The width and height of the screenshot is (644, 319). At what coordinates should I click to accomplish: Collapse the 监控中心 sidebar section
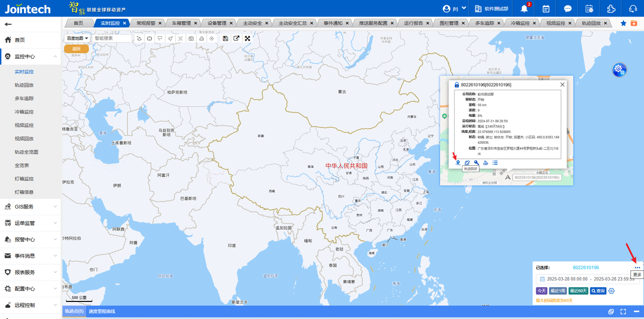pos(30,57)
